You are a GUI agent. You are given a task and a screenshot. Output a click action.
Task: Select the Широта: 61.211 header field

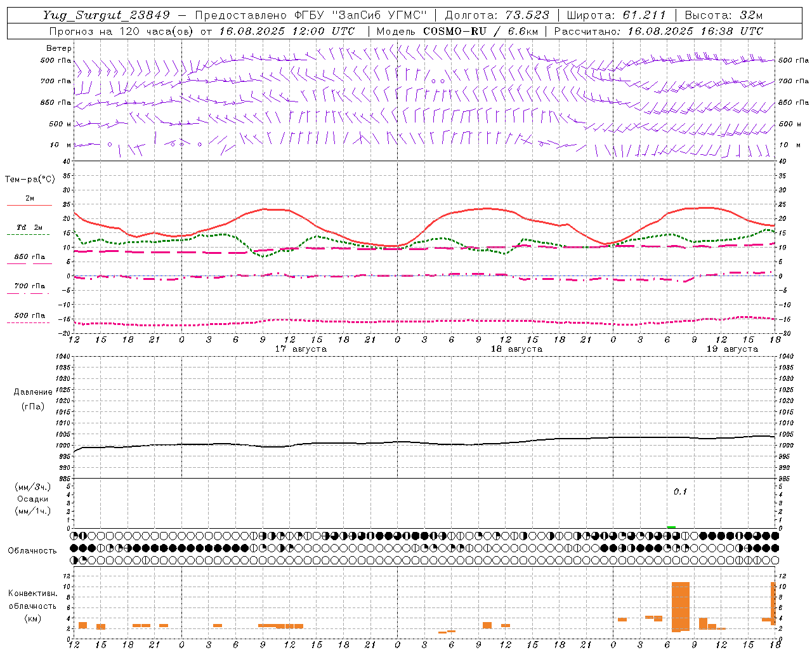tap(616, 15)
